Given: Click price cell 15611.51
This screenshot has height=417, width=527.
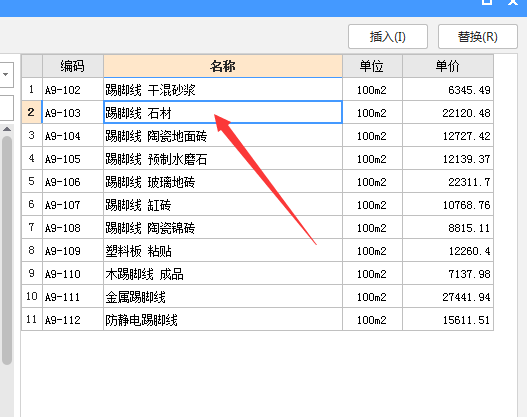Looking at the screenshot, I should pyautogui.click(x=448, y=320).
